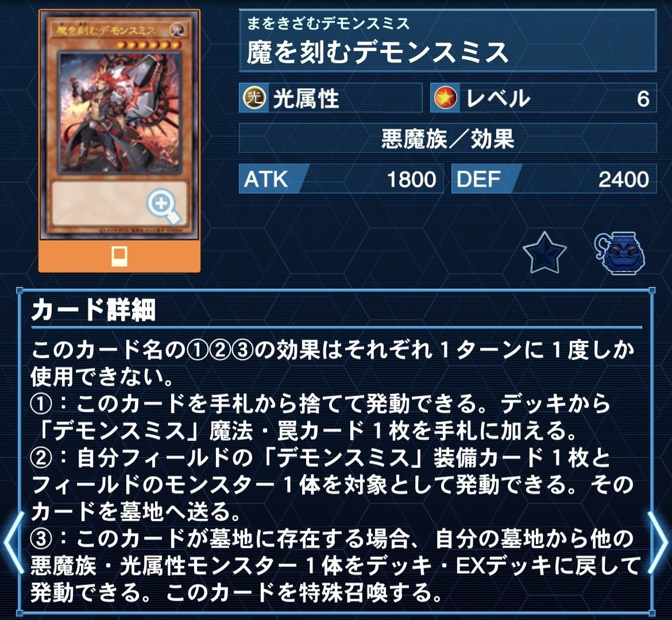672x620 pixels.
Task: Click the card effect description text
Action: [335, 471]
